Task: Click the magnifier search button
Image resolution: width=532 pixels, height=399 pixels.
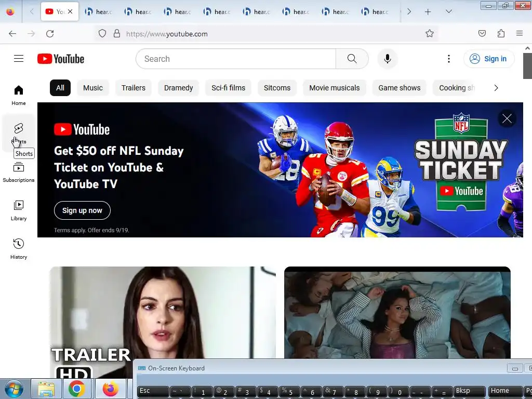Action: click(352, 59)
